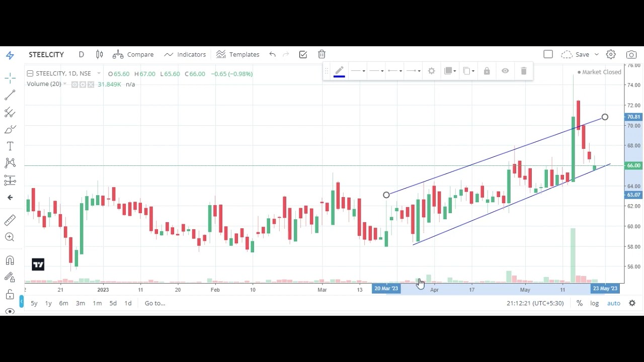Change the D time interval

tap(81, 54)
